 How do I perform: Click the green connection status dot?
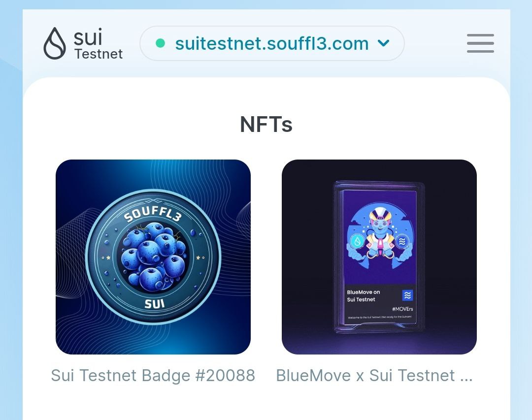(160, 43)
